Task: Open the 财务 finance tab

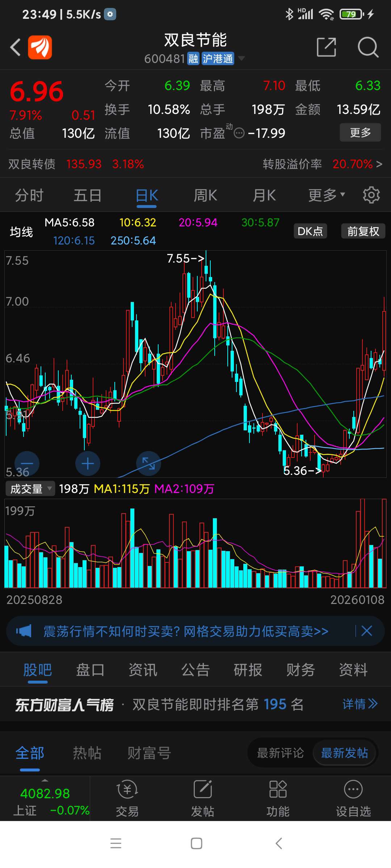Action: [301, 670]
